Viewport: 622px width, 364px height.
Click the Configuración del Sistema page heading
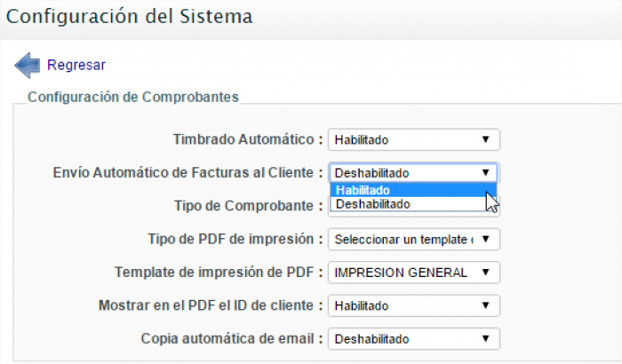click(130, 17)
